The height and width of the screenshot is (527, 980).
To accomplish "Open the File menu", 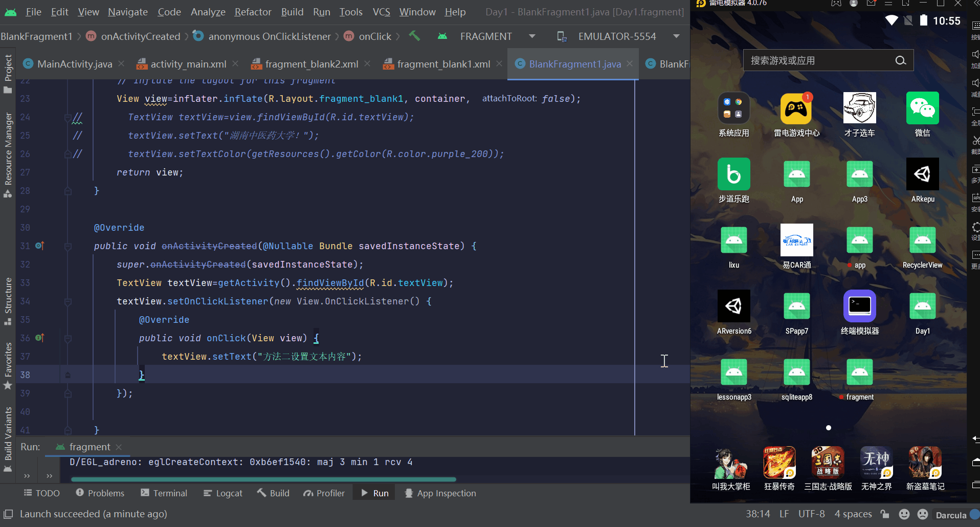I will click(x=33, y=12).
